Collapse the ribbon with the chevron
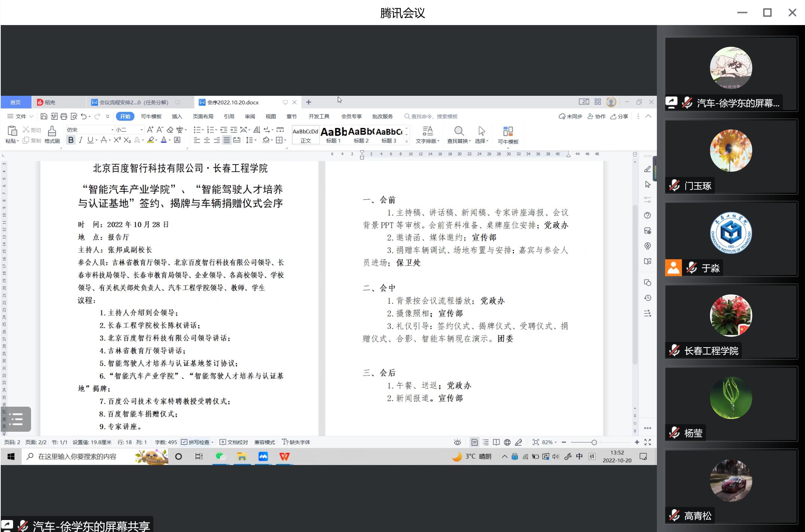Screen dimensions: 805x532 pyautogui.click(x=649, y=116)
